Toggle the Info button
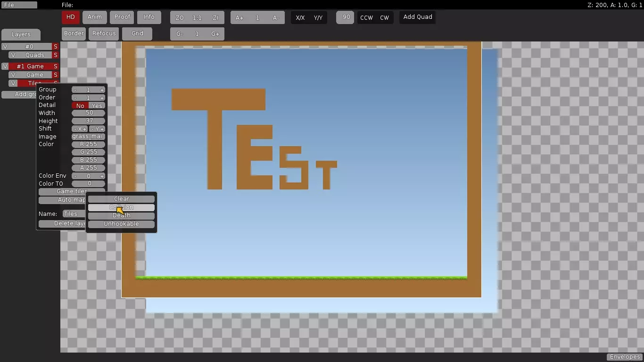The width and height of the screenshot is (644, 362). (149, 17)
